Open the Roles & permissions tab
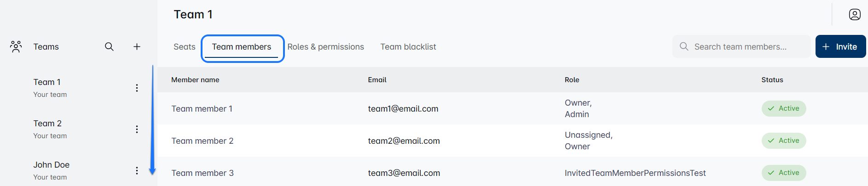Image resolution: width=868 pixels, height=186 pixels. tap(325, 47)
